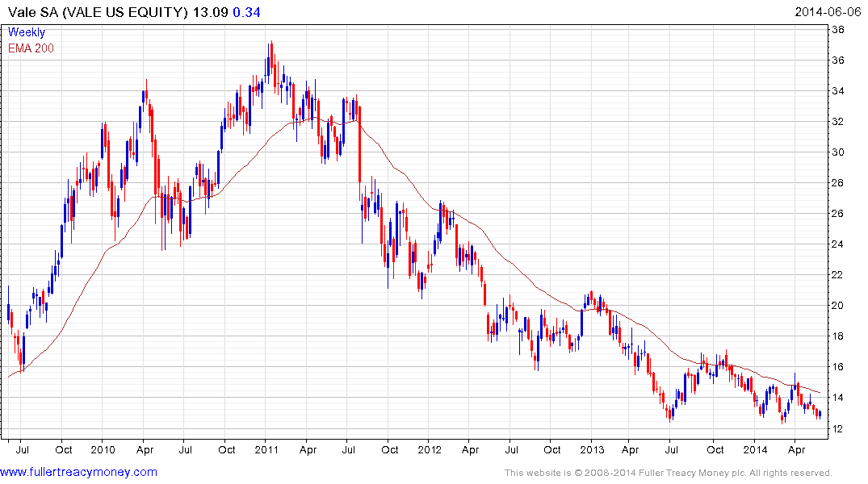Click the 2010 year label on time axis
The image size is (868, 484).
pos(103,449)
